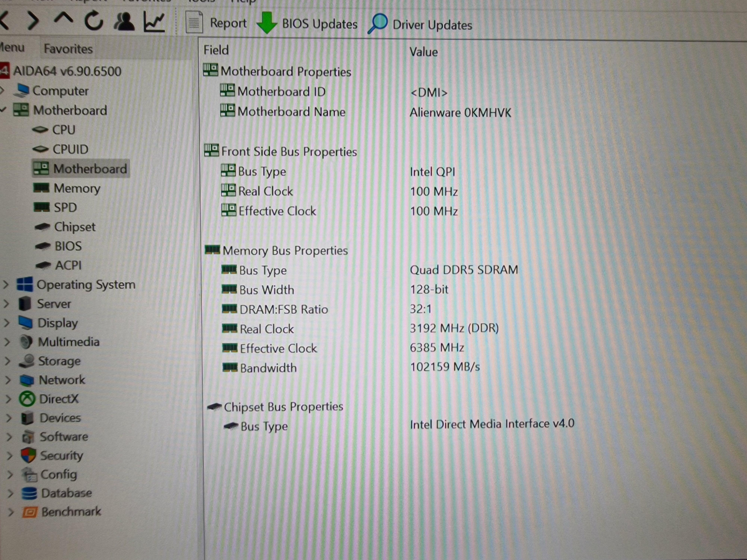
Task: Select the highlighted Motherboard sub-item
Action: click(81, 168)
